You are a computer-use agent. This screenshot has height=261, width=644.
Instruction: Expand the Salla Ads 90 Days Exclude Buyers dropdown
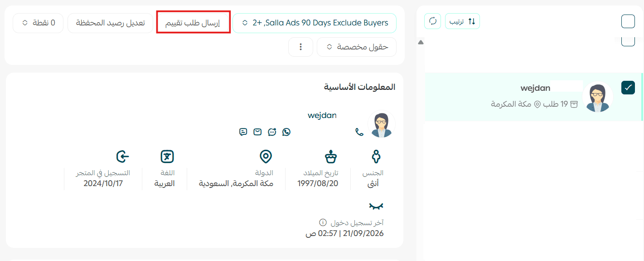(315, 23)
